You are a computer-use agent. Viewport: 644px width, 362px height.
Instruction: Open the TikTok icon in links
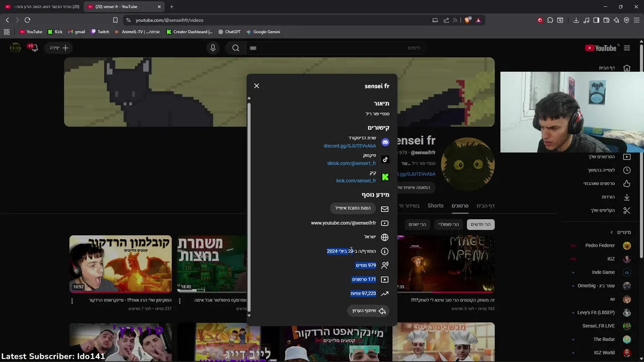pyautogui.click(x=385, y=159)
